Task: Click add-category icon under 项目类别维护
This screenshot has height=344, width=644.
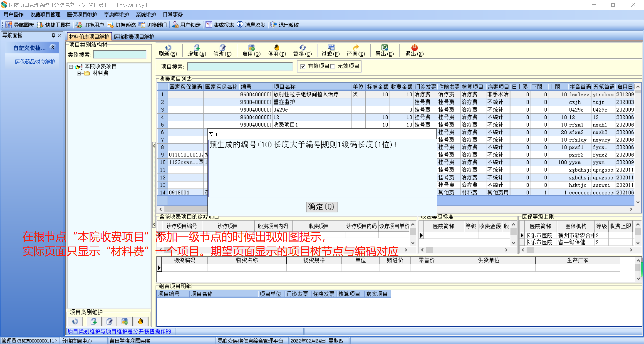Action: point(94,321)
